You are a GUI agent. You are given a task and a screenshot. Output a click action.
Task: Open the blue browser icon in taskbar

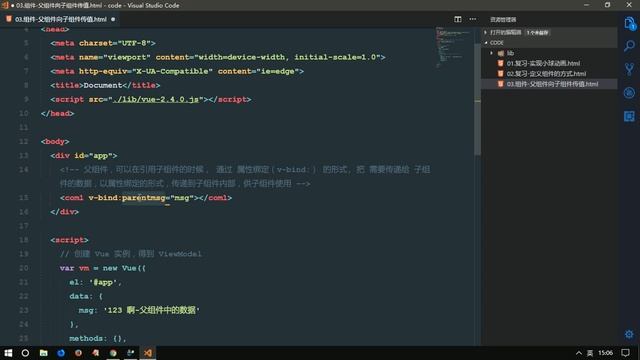(61, 353)
